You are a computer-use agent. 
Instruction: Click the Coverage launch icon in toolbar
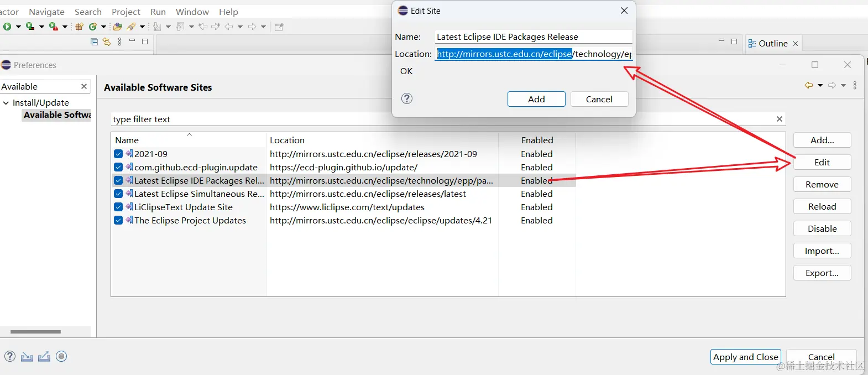30,27
